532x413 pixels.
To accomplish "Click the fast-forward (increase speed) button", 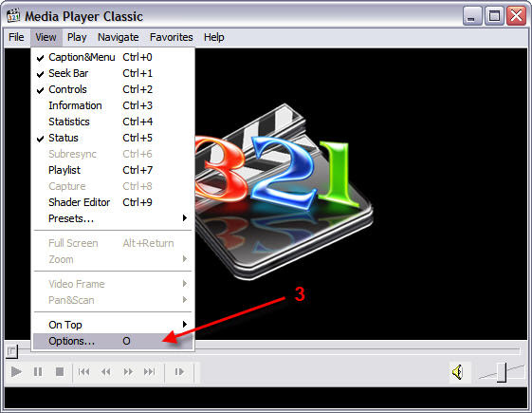I will tap(128, 372).
